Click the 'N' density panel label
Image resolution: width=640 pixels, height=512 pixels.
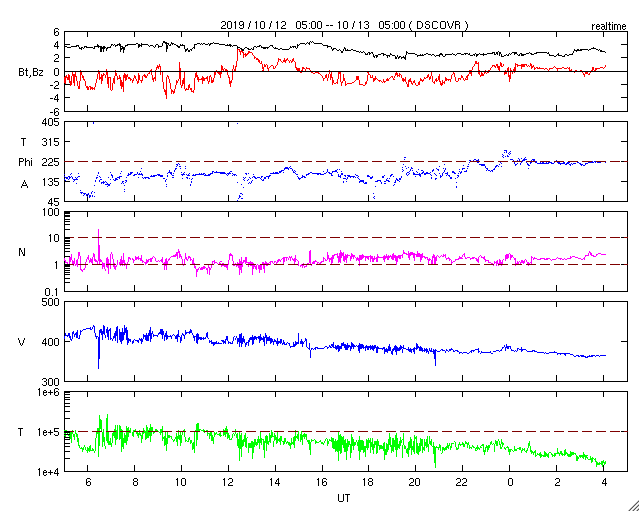point(22,252)
